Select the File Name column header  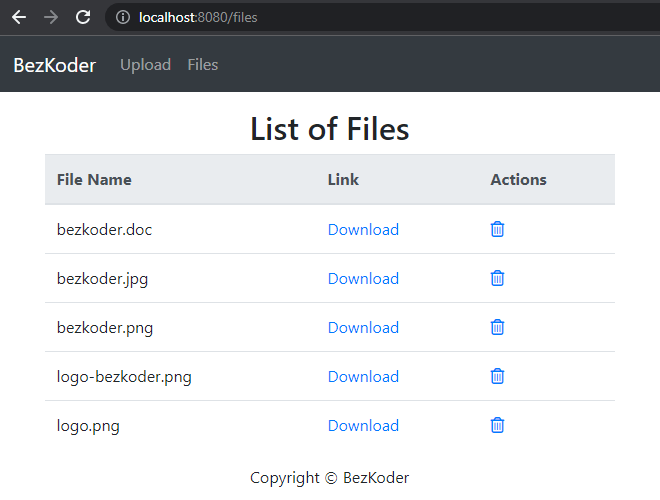point(94,180)
